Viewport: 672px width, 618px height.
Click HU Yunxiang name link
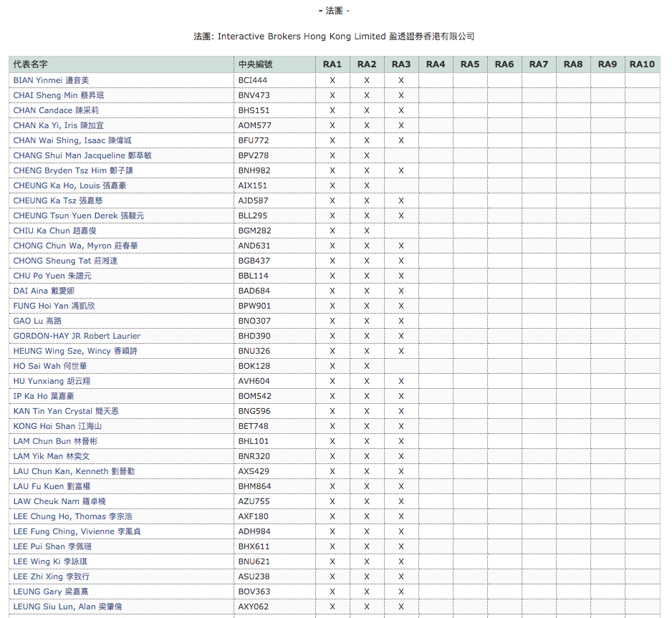pos(52,380)
